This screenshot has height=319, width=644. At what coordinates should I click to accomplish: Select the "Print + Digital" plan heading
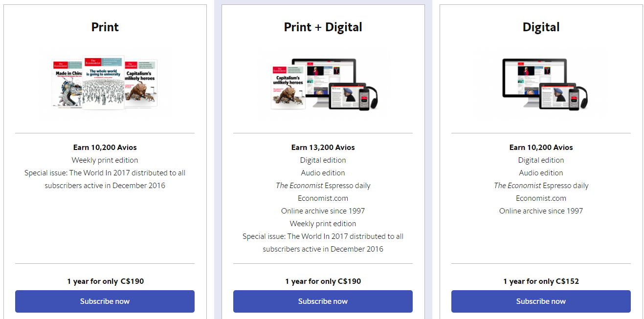(x=323, y=27)
